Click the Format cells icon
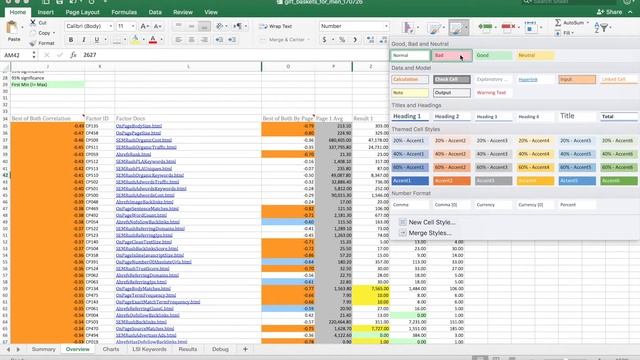 coord(530,27)
